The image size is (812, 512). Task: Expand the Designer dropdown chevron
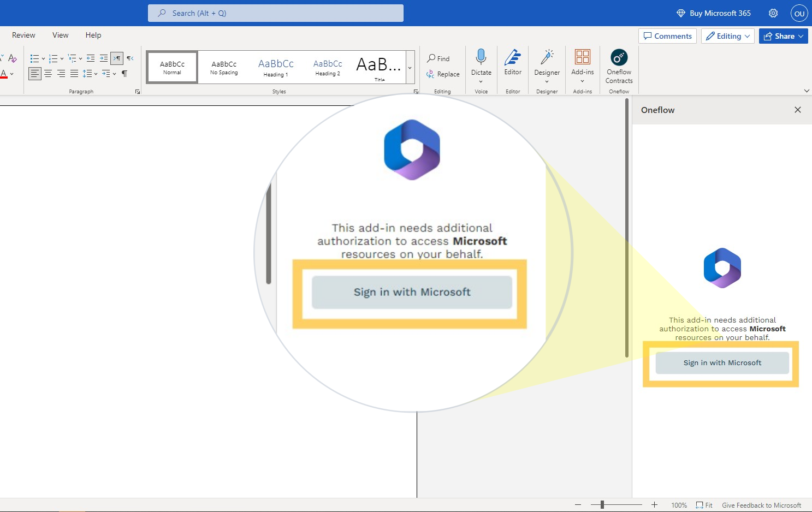pos(547,82)
